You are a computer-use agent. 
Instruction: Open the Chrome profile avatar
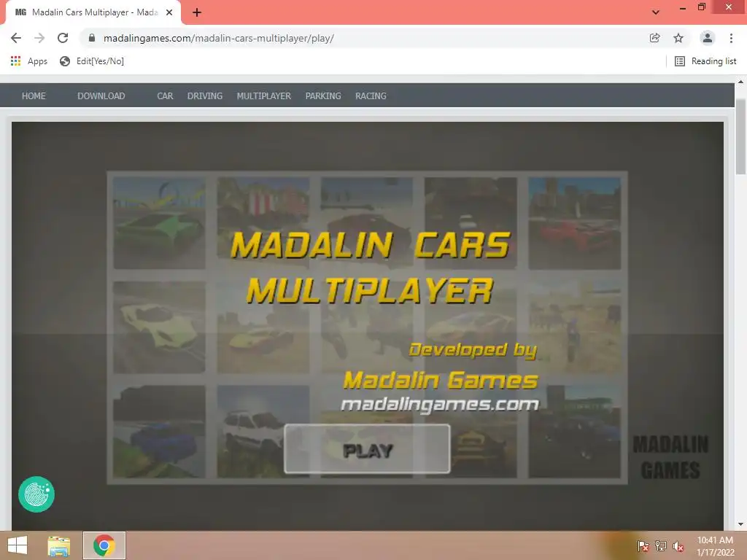coord(708,38)
